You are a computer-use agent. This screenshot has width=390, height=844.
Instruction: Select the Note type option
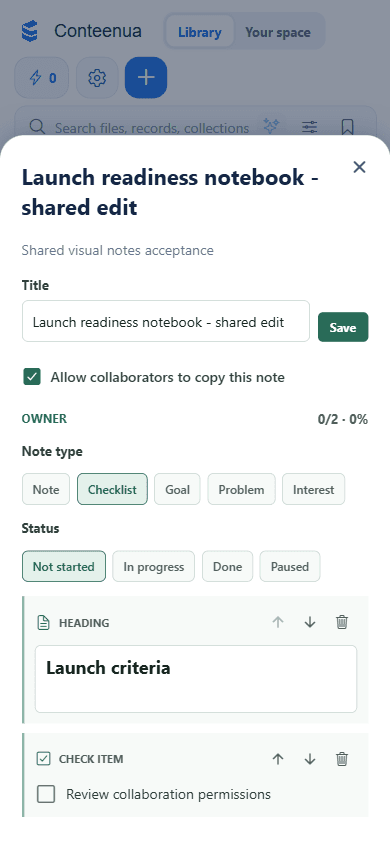(46, 489)
